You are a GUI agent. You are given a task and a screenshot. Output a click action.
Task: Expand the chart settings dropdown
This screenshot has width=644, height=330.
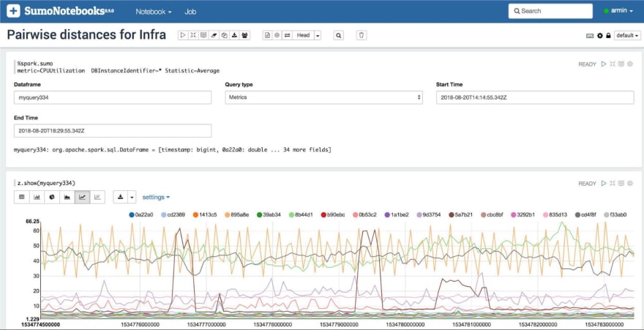(156, 198)
